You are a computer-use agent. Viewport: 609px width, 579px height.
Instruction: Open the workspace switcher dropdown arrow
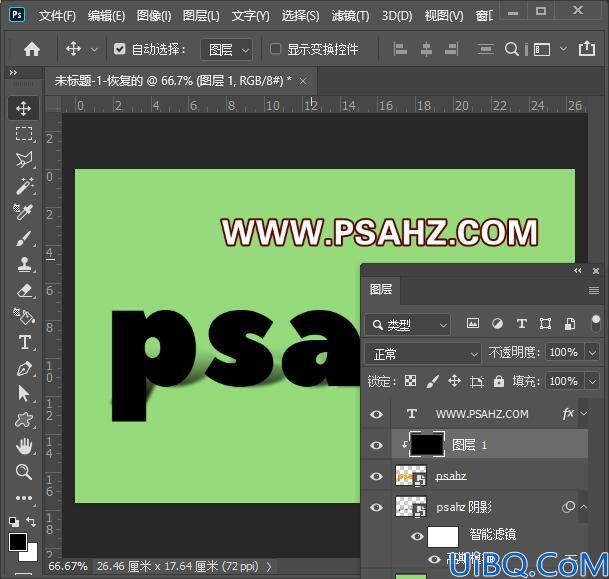click(563, 49)
